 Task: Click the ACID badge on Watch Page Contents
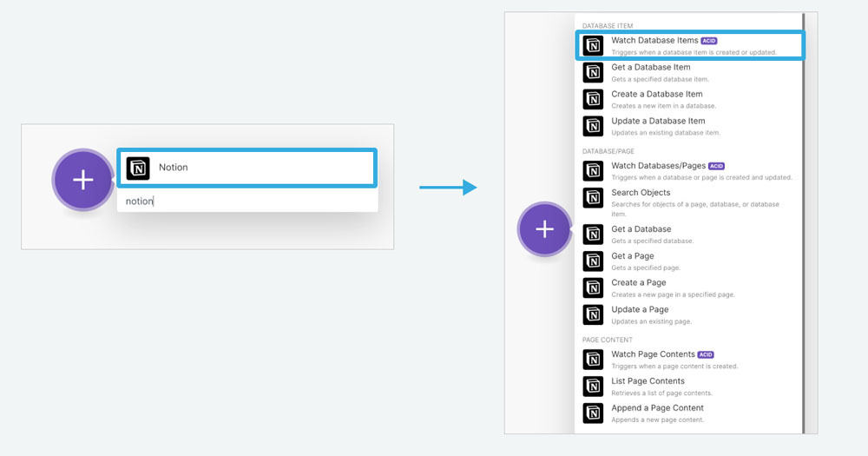pyautogui.click(x=705, y=354)
